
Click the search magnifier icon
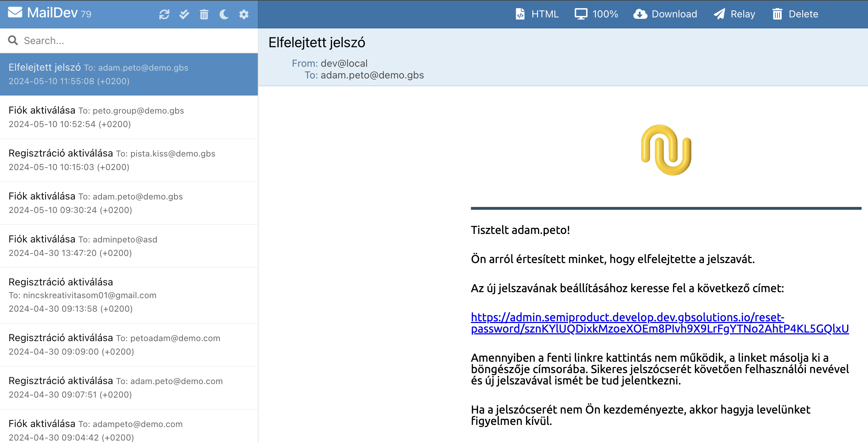click(13, 40)
